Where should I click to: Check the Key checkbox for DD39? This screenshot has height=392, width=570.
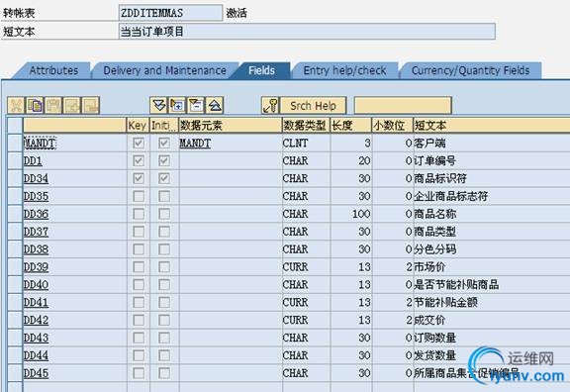pos(139,267)
